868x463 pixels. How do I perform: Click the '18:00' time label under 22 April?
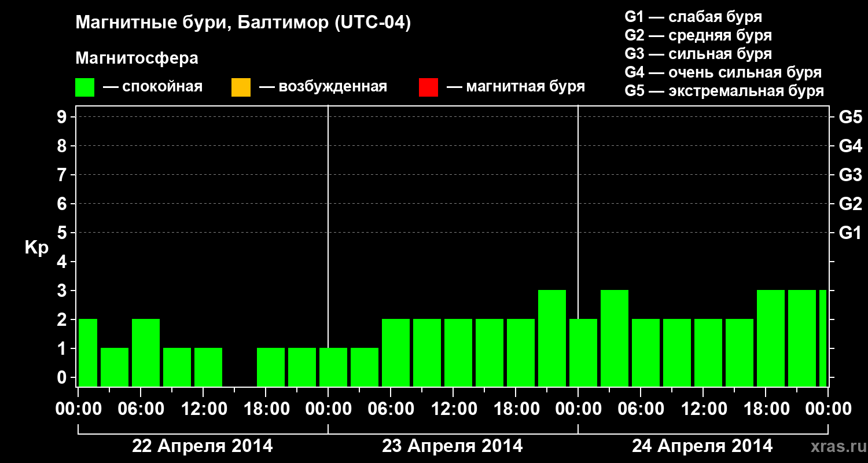pos(266,409)
